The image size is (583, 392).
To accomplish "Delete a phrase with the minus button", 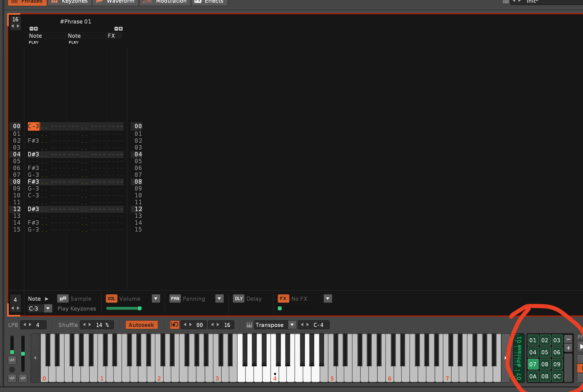I will tap(568, 339).
